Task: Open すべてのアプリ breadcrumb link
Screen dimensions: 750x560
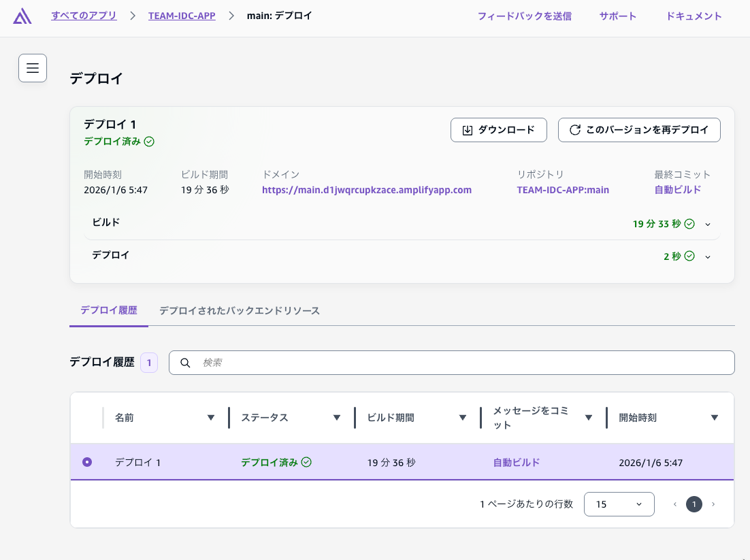Action: (84, 16)
